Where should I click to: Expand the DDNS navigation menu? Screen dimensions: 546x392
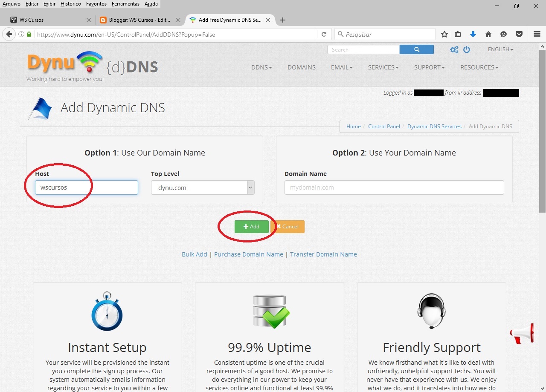point(261,67)
